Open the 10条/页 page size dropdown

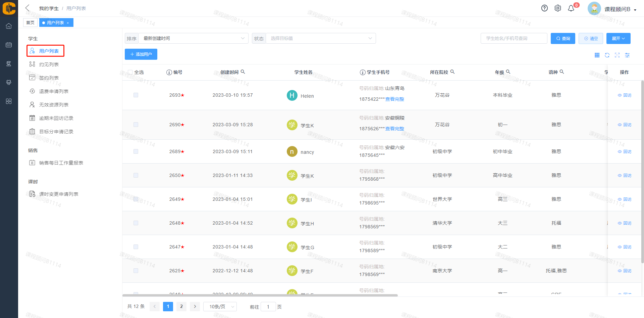(220, 307)
